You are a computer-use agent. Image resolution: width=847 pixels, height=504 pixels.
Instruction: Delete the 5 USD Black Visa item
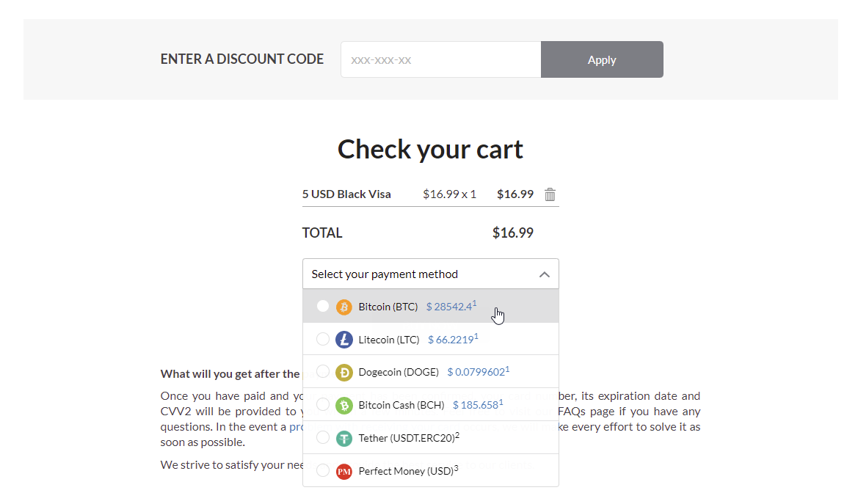550,194
